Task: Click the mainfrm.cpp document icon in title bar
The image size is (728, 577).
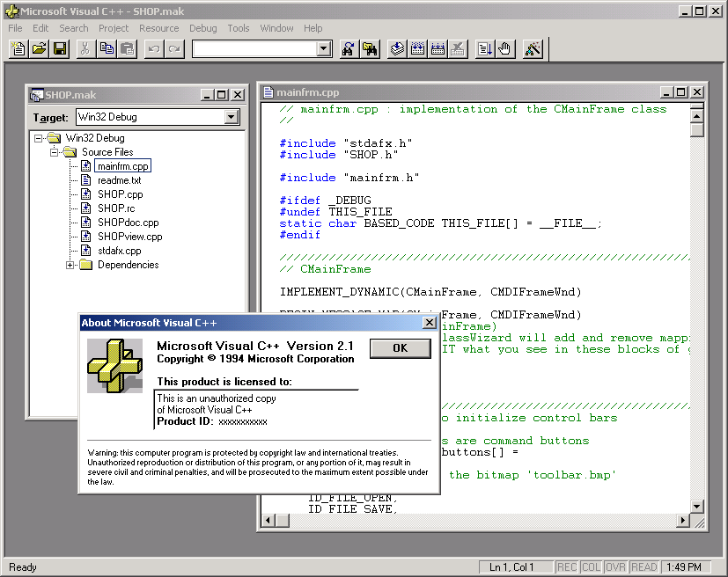Action: point(268,92)
